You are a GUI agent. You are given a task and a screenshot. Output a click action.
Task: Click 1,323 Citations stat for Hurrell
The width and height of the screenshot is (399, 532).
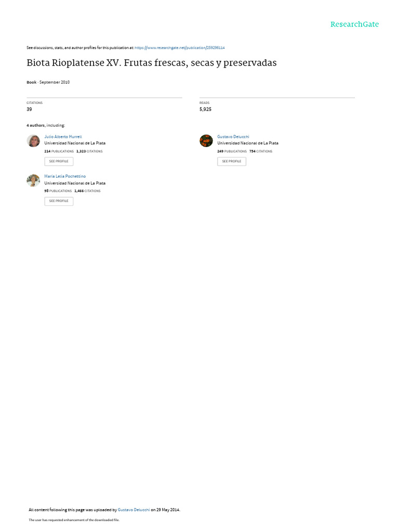pyautogui.click(x=89, y=151)
